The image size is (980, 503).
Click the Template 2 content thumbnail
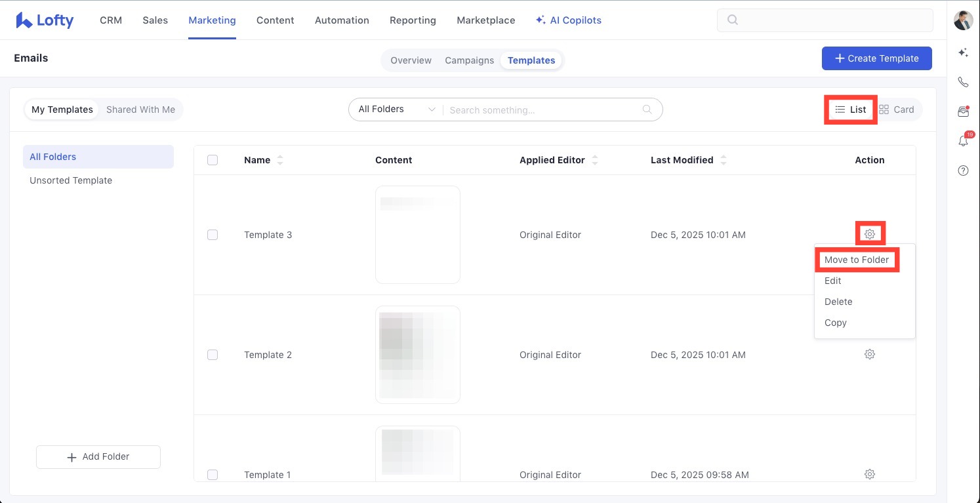click(x=418, y=355)
